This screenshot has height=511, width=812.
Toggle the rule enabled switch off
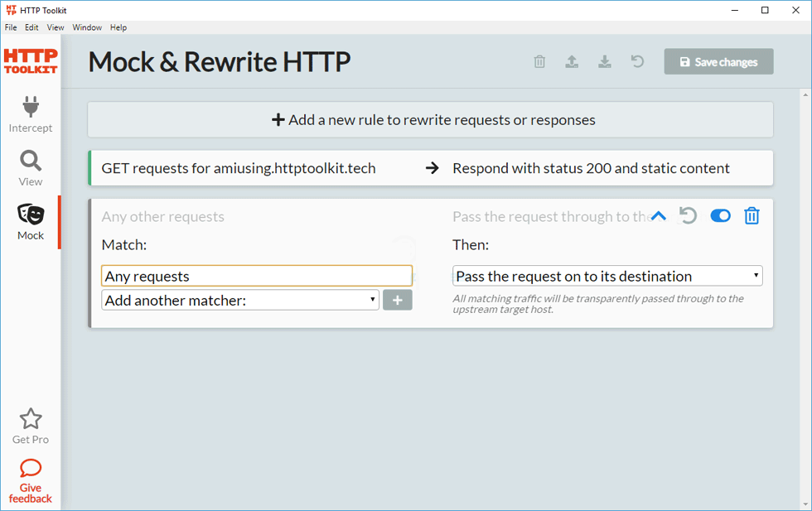[720, 216]
